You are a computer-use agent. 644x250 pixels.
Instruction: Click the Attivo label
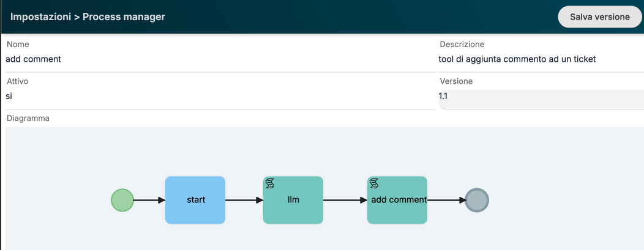(17, 81)
